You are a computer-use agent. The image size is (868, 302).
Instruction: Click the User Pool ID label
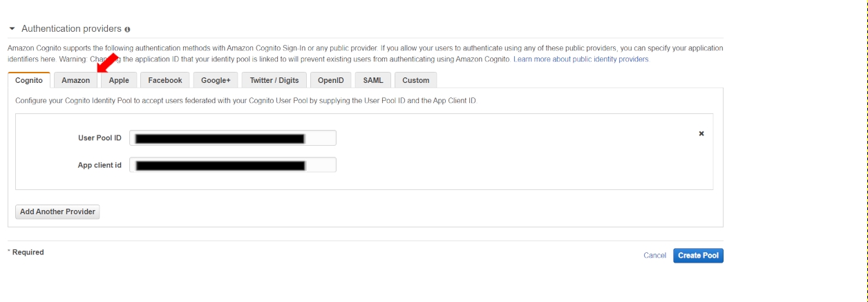(100, 138)
